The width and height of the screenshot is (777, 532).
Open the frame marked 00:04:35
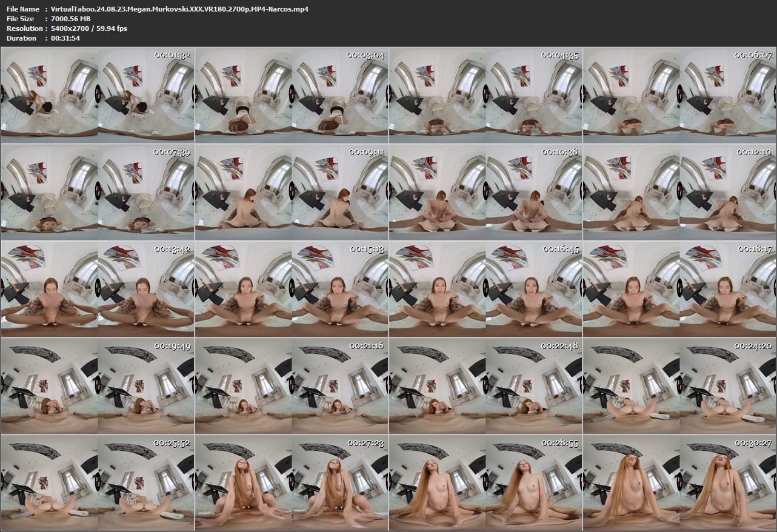(x=485, y=95)
